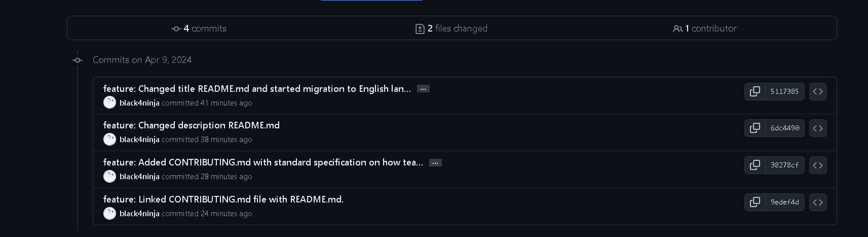
Task: Browse repository at commit 9edef4d
Action: 818,202
